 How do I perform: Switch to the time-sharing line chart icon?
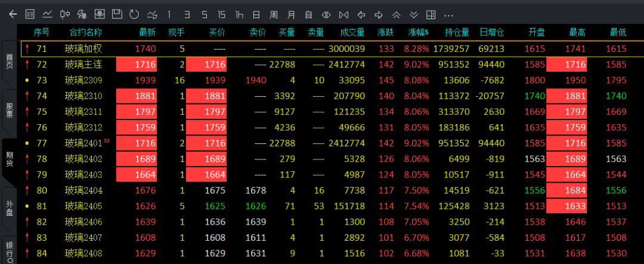pyautogui.click(x=47, y=14)
